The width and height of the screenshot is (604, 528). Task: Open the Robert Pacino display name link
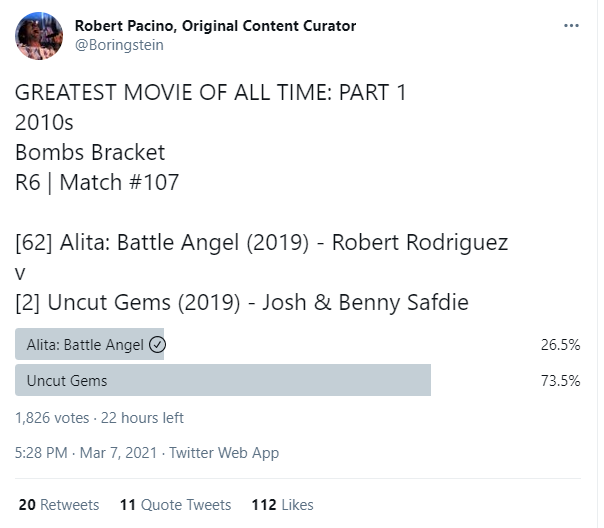click(215, 26)
